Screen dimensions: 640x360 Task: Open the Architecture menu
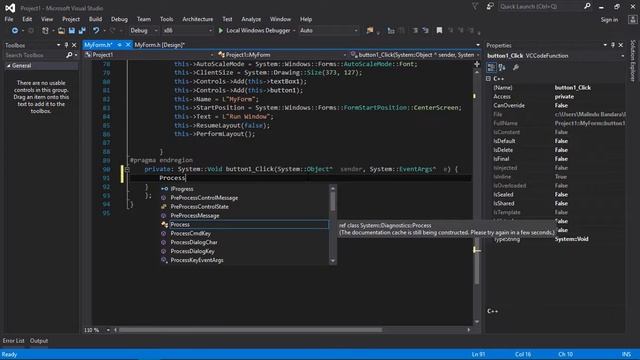(x=198, y=19)
